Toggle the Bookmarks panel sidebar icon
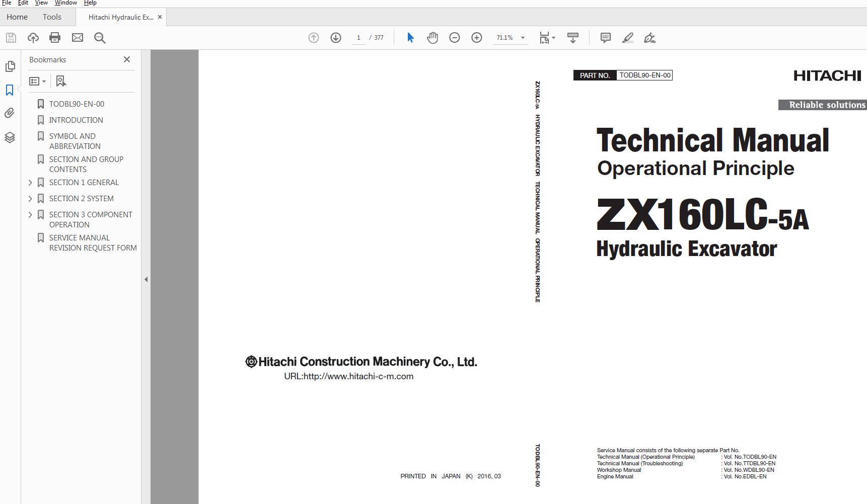 (x=10, y=90)
